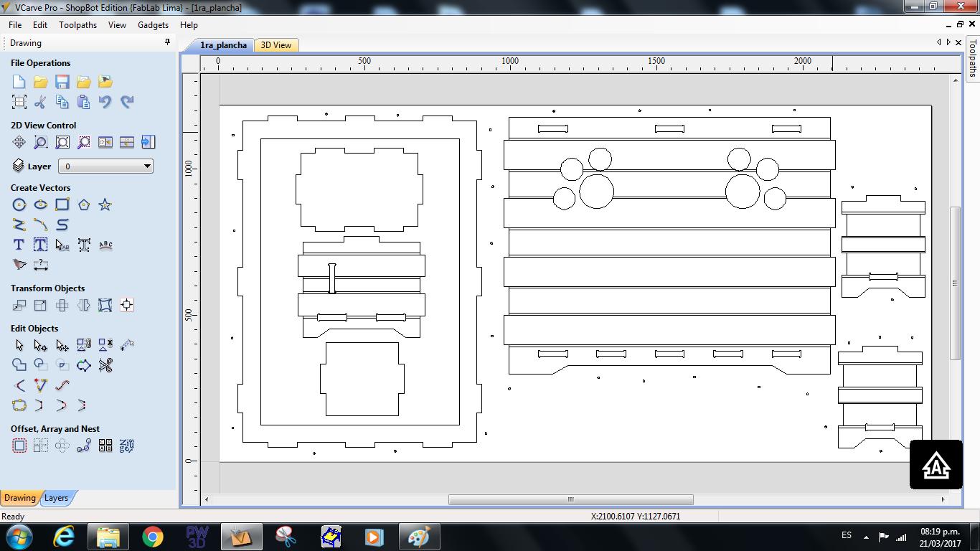Switch to the Layers tab at the bottom
Screen dimensions: 980x551
click(56, 498)
